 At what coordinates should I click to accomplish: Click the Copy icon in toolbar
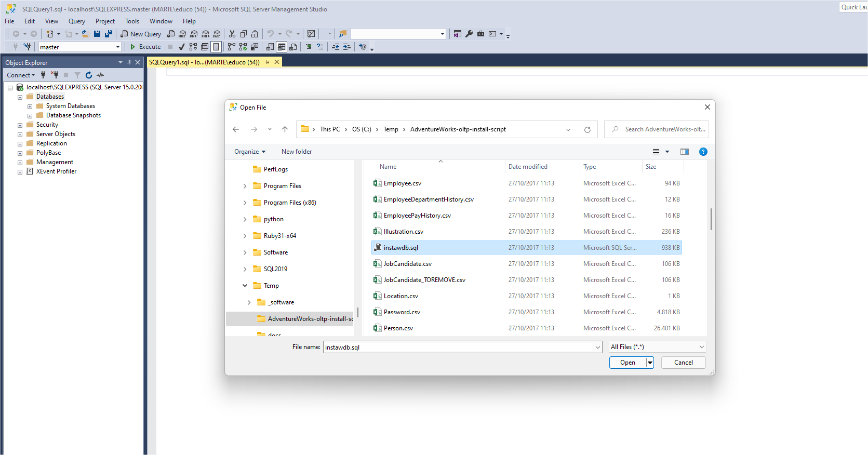coord(244,34)
